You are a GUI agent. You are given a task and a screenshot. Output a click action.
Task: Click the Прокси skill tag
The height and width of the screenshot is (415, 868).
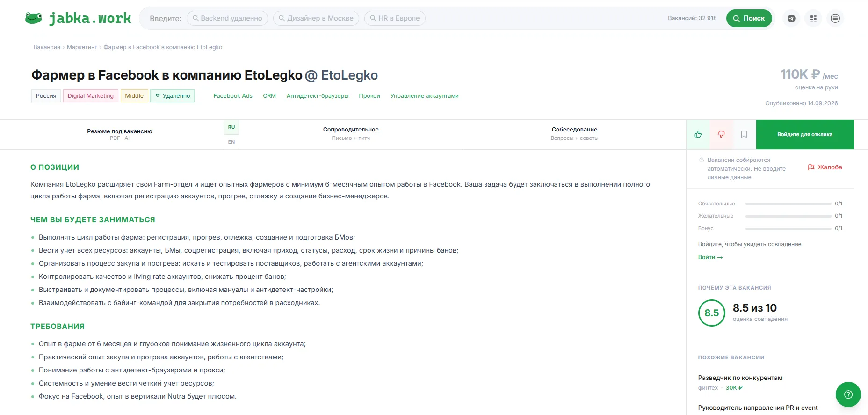pyautogui.click(x=369, y=96)
